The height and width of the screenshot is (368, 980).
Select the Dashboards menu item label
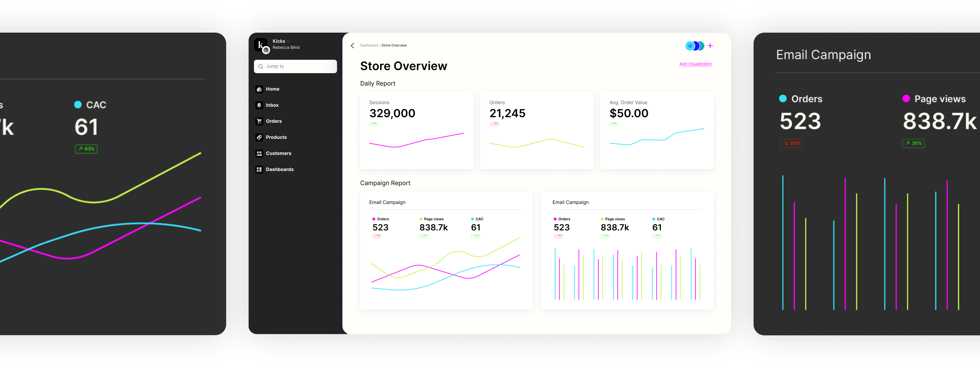[x=280, y=170]
